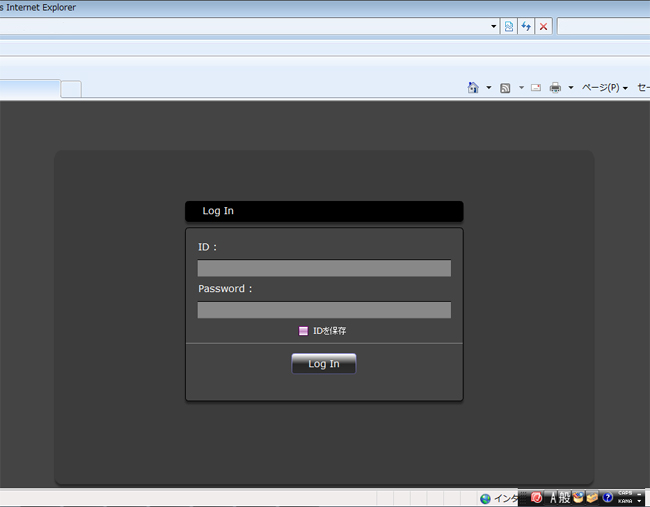
Task: Click the red ATOK icon in language bar
Action: (x=536, y=497)
